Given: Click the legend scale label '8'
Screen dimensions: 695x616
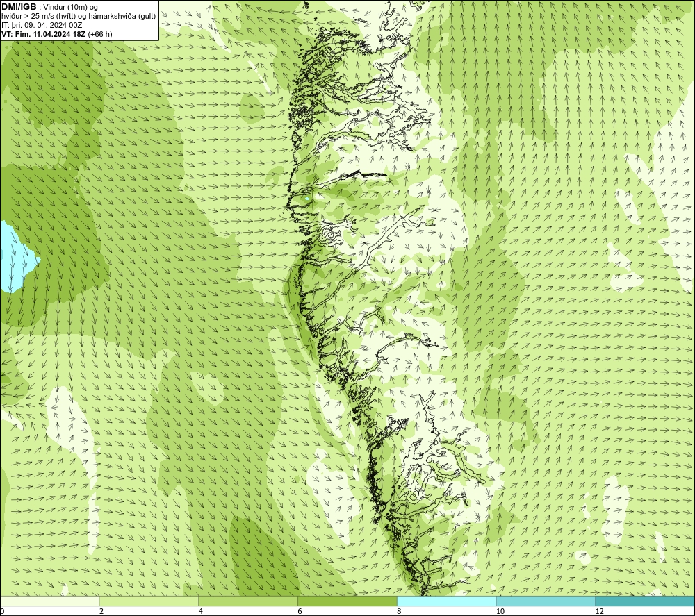Looking at the screenshot, I should click(x=400, y=611).
